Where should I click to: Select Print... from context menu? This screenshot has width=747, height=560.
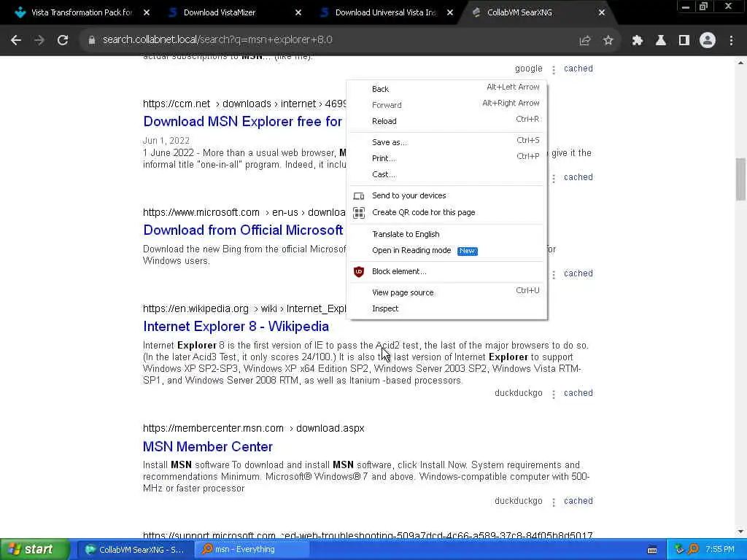pos(447,158)
